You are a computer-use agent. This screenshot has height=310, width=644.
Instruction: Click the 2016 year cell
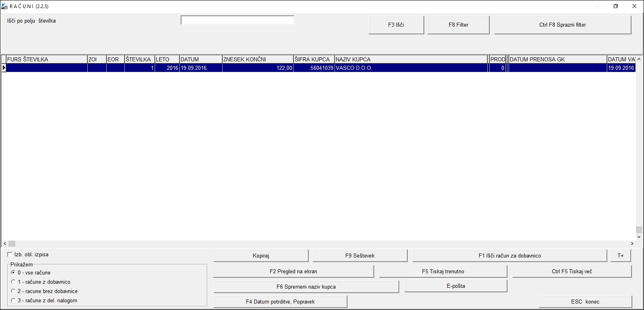tap(167, 68)
